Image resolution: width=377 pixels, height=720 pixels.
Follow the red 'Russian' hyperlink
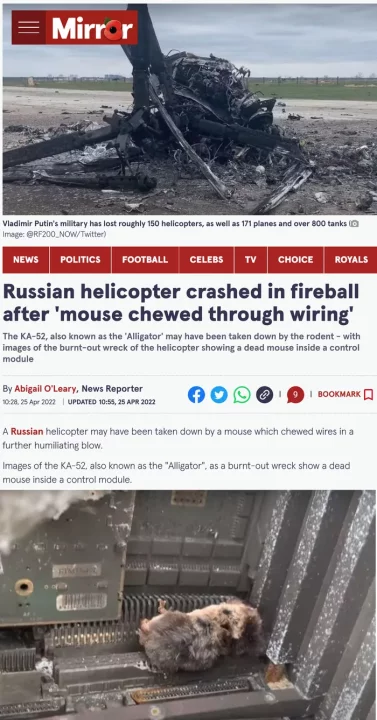(27, 432)
